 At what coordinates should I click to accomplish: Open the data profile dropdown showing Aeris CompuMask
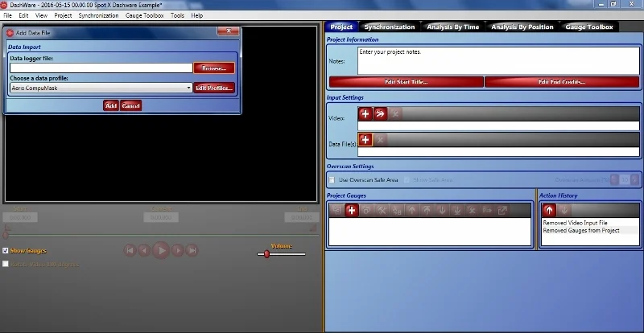coord(101,88)
